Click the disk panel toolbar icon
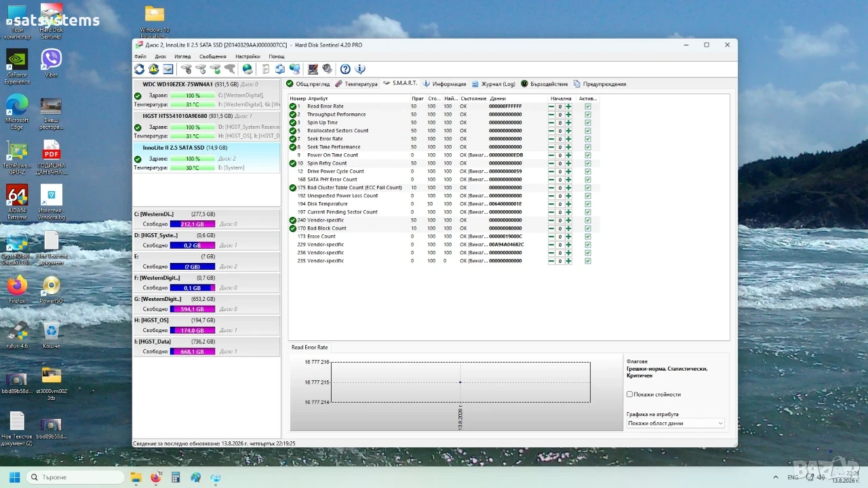Image resolution: width=868 pixels, height=488 pixels. point(167,69)
